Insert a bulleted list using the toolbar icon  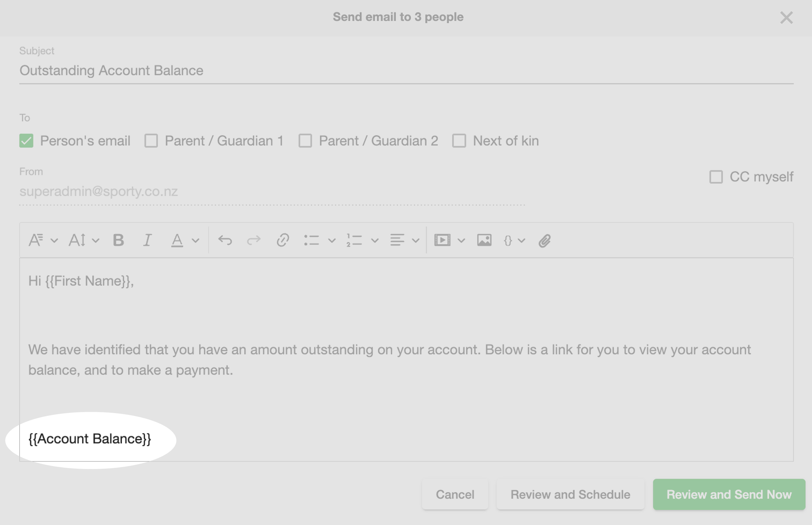coord(311,240)
